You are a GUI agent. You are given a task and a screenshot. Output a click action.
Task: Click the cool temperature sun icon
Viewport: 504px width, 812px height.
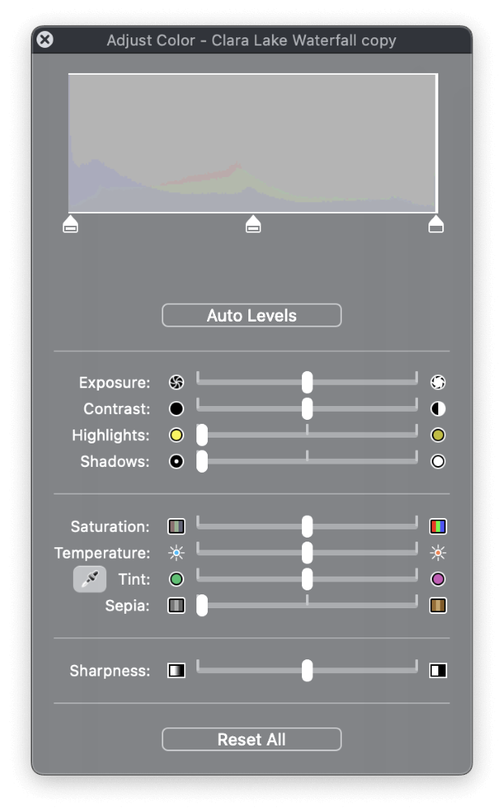pos(176,552)
